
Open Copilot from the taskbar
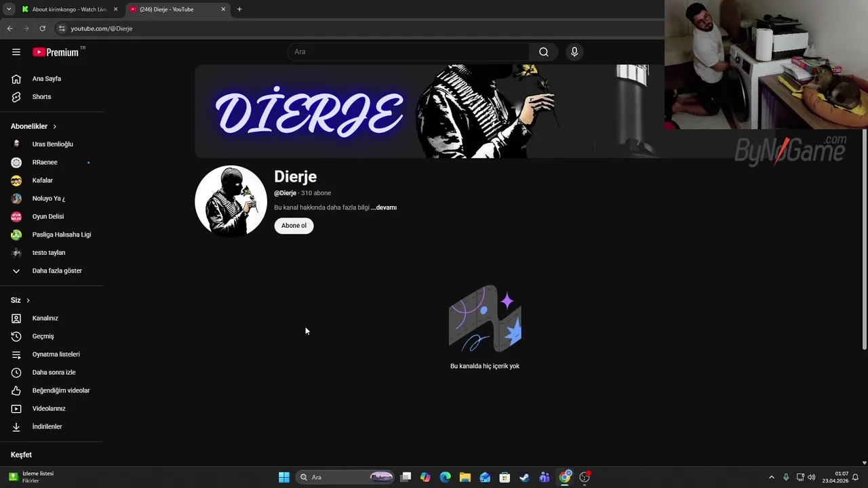click(425, 477)
